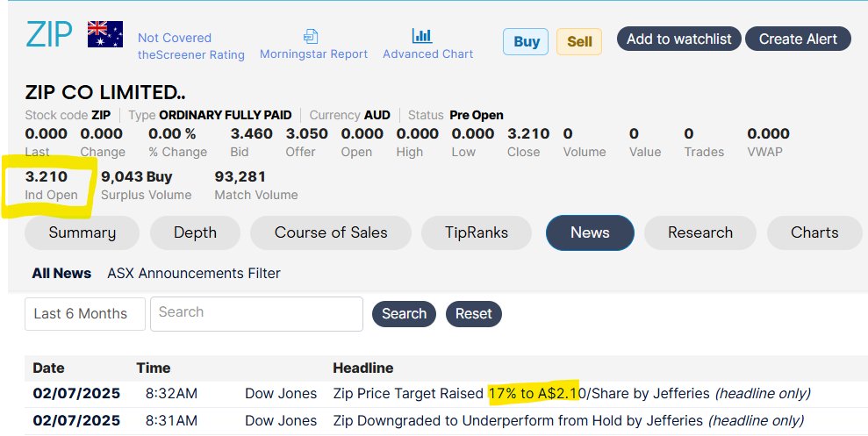Image resolution: width=868 pixels, height=436 pixels.
Task: Click the 0.000 VWAP value
Action: [768, 134]
